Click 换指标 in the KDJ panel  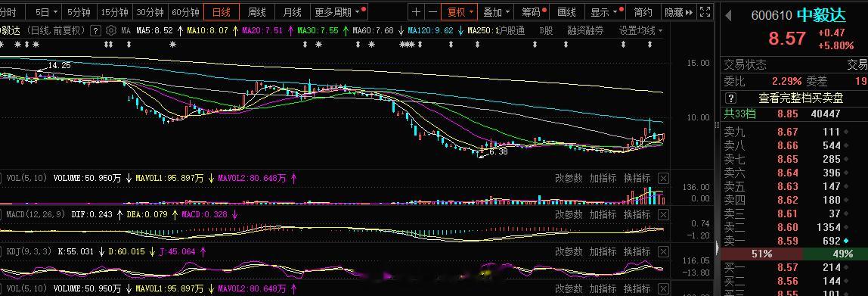pos(637,251)
